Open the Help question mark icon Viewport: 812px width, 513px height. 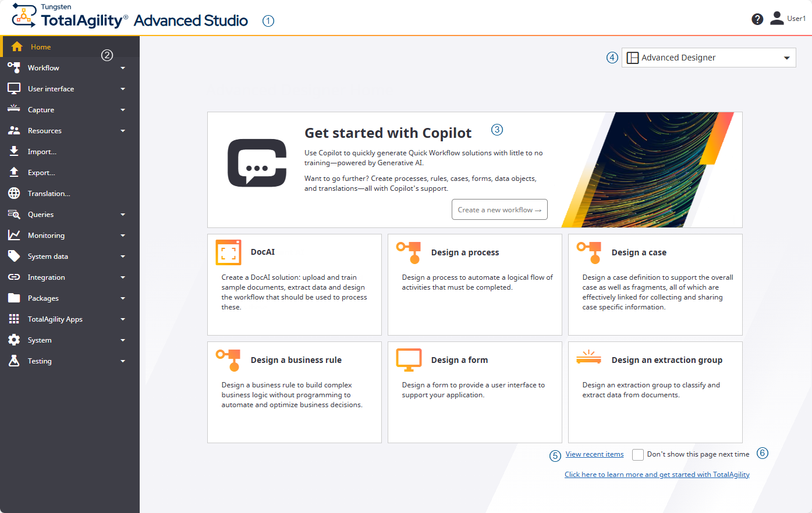tap(757, 19)
